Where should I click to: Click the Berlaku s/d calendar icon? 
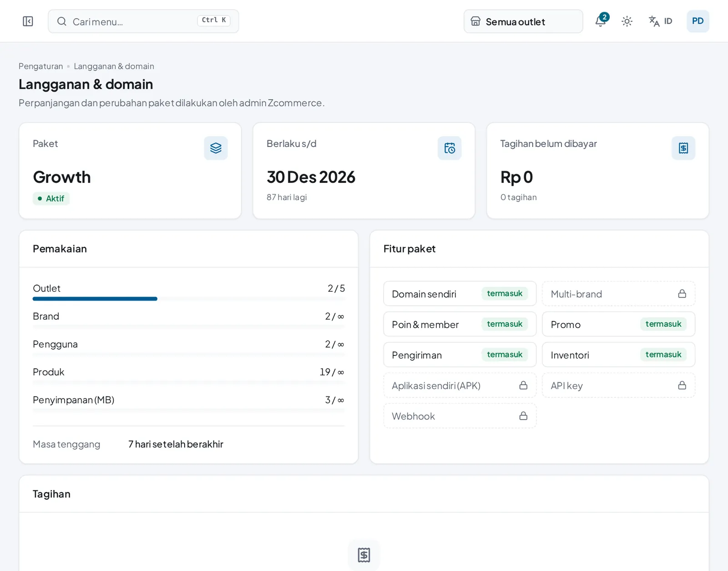pyautogui.click(x=450, y=148)
